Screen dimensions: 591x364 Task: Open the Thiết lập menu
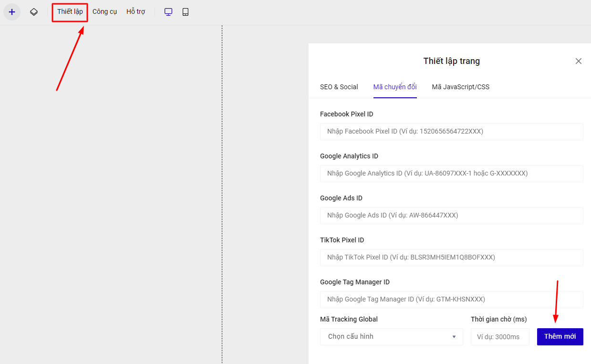[x=70, y=12]
